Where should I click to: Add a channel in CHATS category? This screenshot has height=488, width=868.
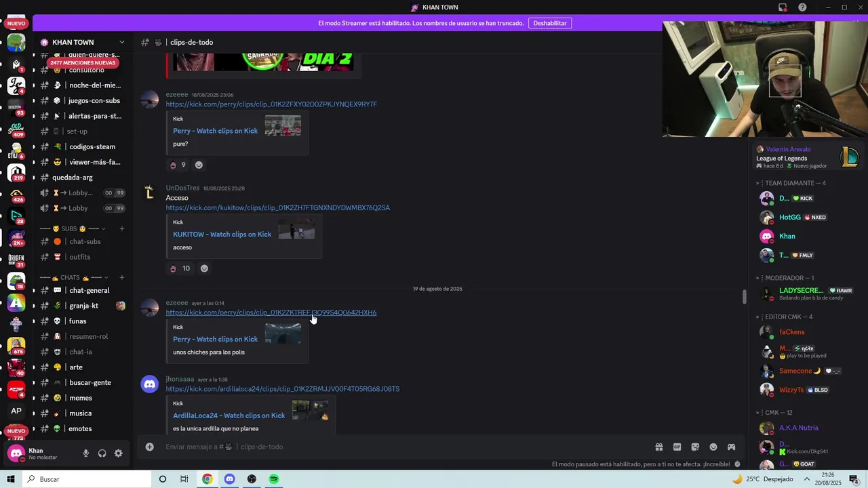(x=122, y=277)
